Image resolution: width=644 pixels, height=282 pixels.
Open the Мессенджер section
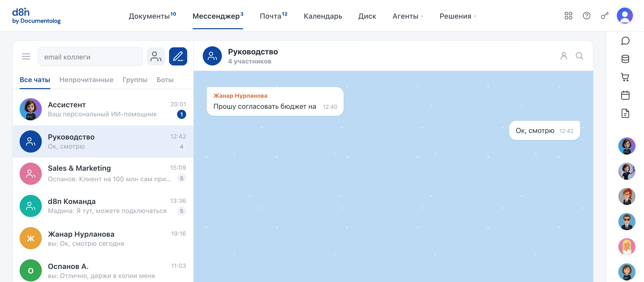218,16
